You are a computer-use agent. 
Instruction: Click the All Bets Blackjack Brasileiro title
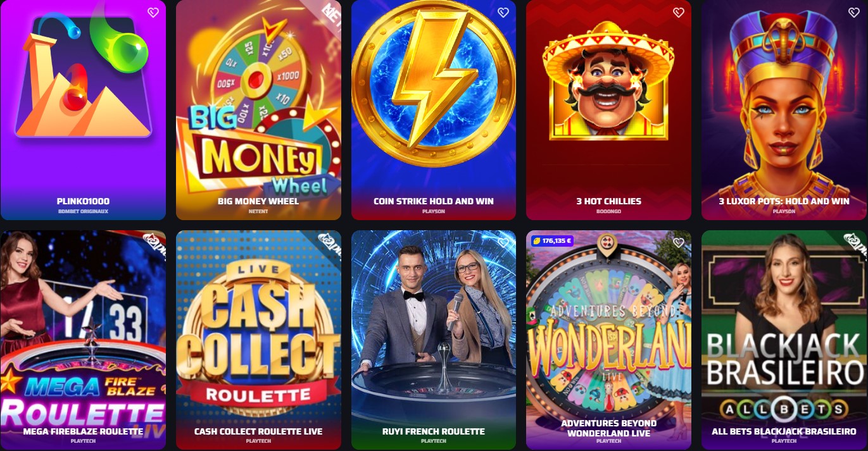tap(784, 431)
